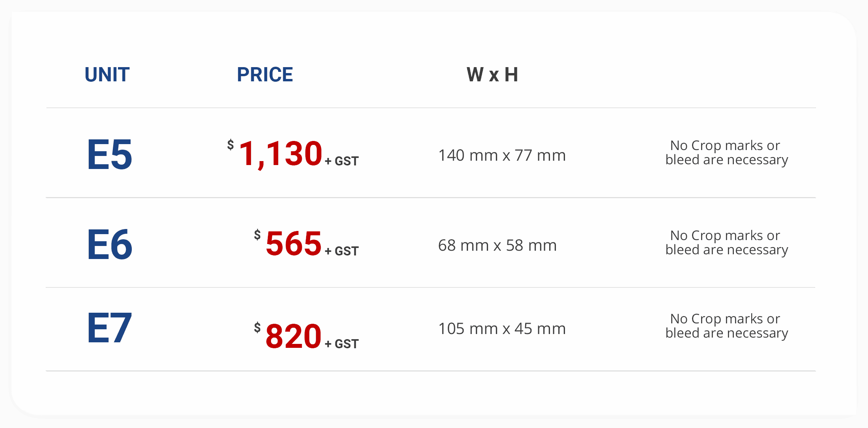Click the + GST label beside 565
Viewport: 868px width, 428px height.
342,251
